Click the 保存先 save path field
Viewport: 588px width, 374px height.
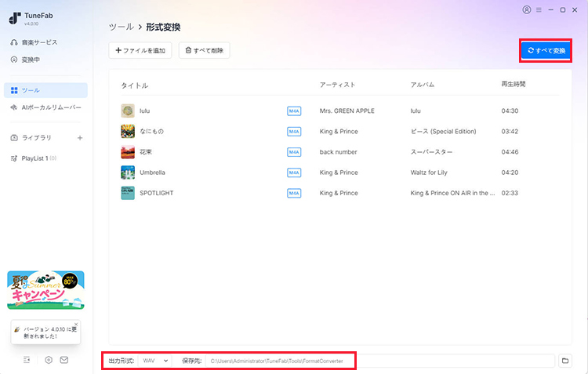[380, 361]
